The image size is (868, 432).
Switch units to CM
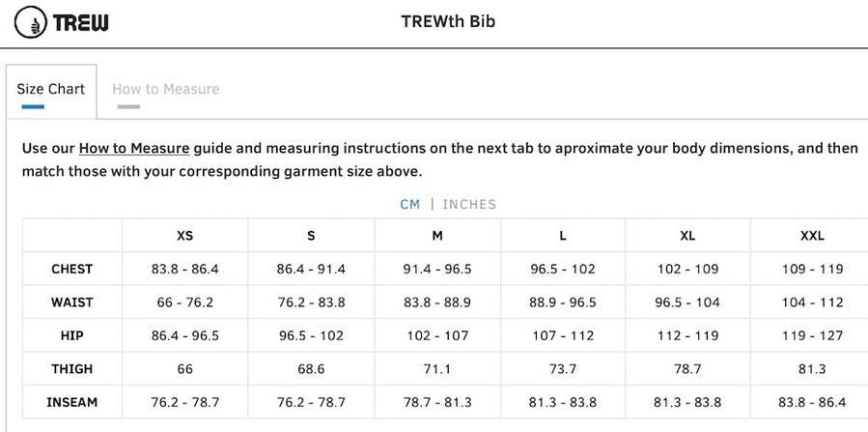pos(410,204)
